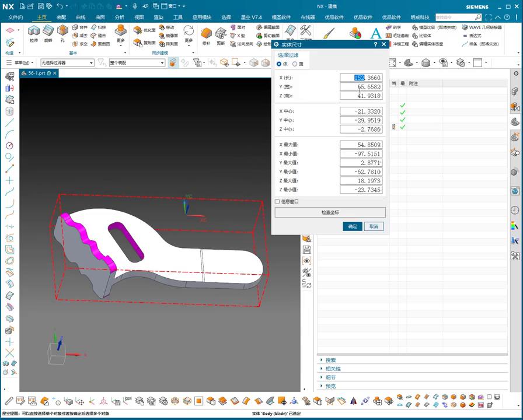Select the 孔 (Hole) tool
523x420 pixels.
[x=62, y=32]
